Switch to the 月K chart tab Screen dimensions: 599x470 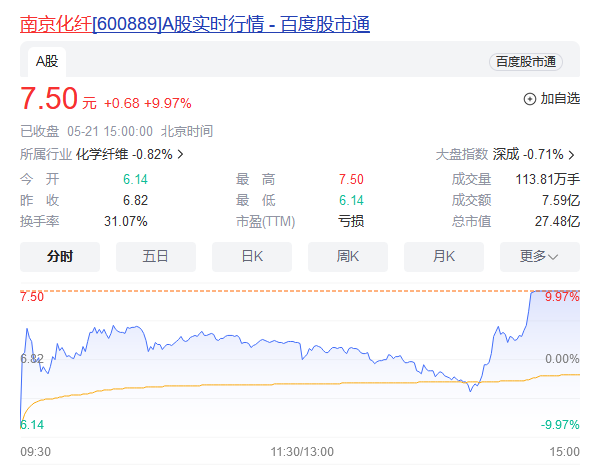[444, 256]
